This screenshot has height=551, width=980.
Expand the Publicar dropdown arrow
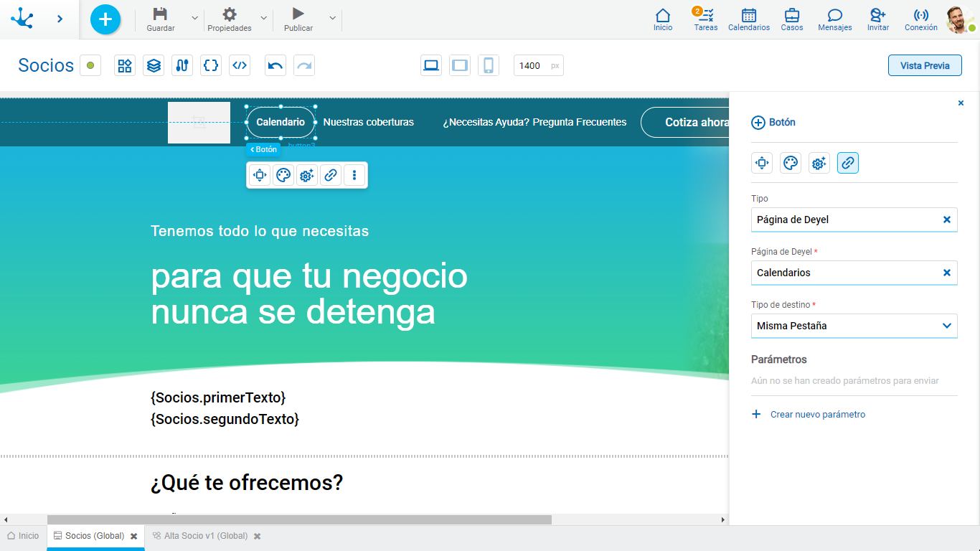click(x=332, y=18)
